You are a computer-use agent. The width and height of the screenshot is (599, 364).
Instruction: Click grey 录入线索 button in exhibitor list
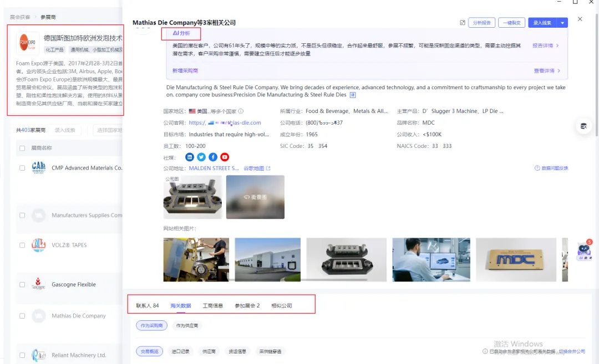click(65, 131)
